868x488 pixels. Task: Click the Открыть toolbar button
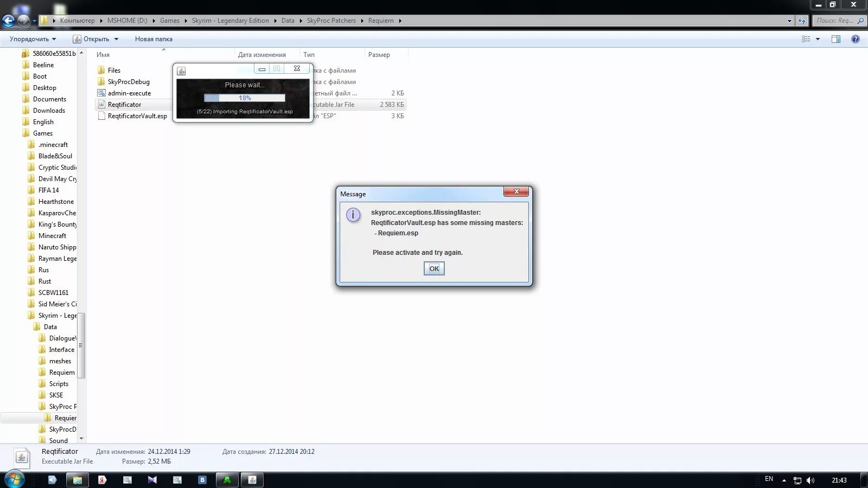pos(91,39)
